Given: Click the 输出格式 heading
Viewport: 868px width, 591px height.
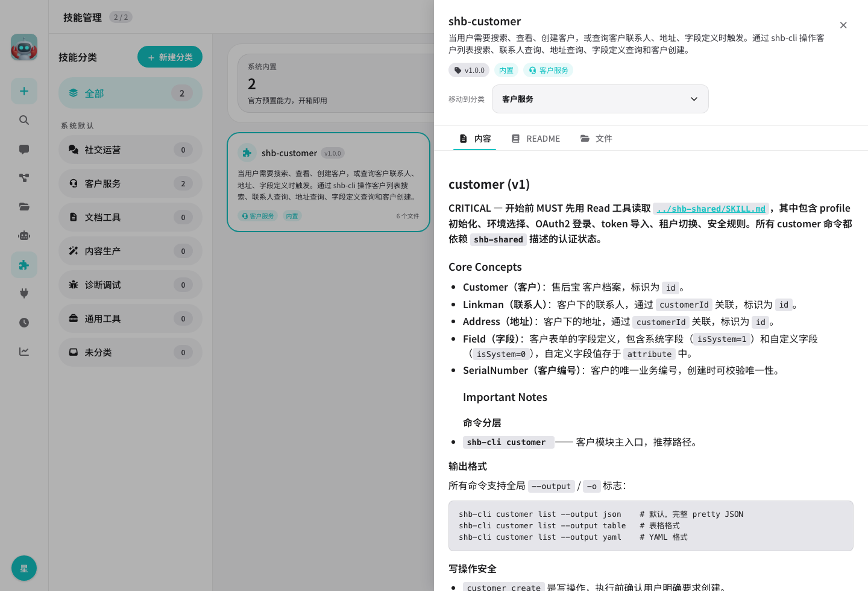Looking at the screenshot, I should [468, 466].
